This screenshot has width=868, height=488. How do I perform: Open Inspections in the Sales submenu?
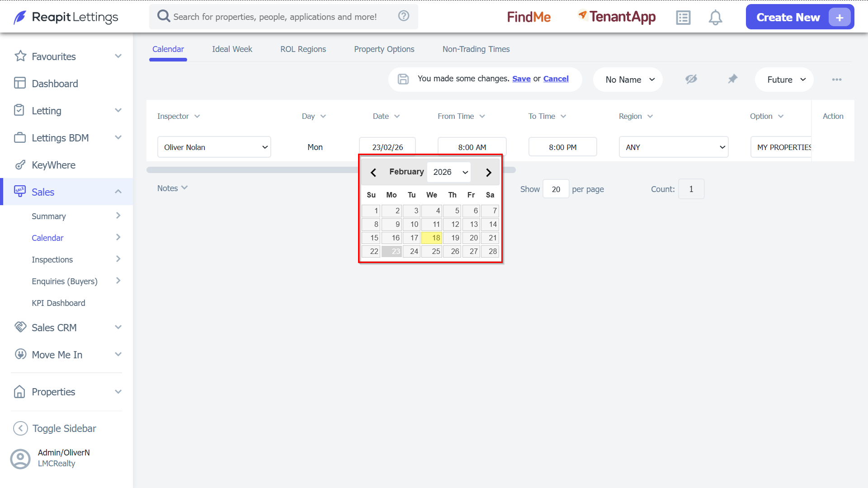(x=52, y=259)
